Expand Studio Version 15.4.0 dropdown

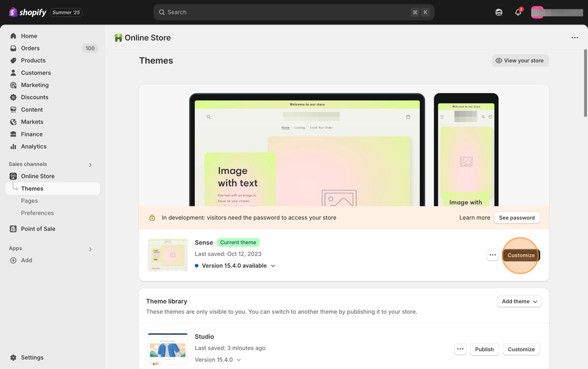239,360
